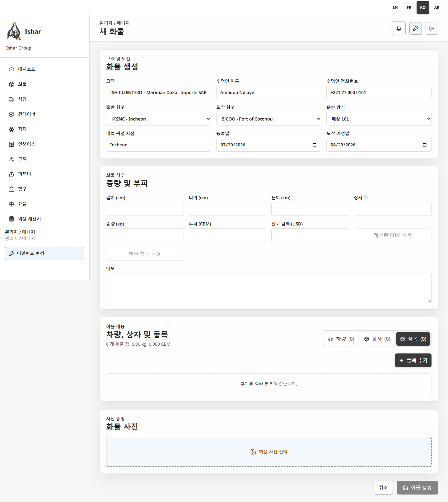Expand the 출발 항구 KRINC - Incheon dropdown
The height and width of the screenshot is (502, 448).
[x=159, y=119]
